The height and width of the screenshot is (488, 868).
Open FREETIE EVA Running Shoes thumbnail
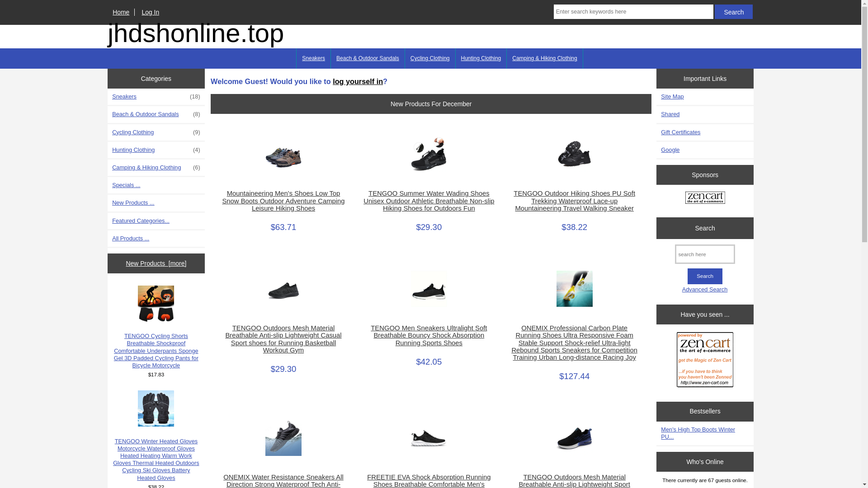pos(429,438)
